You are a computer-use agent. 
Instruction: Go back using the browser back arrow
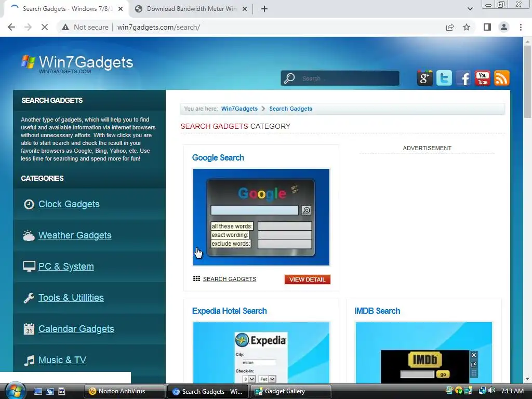(11, 27)
